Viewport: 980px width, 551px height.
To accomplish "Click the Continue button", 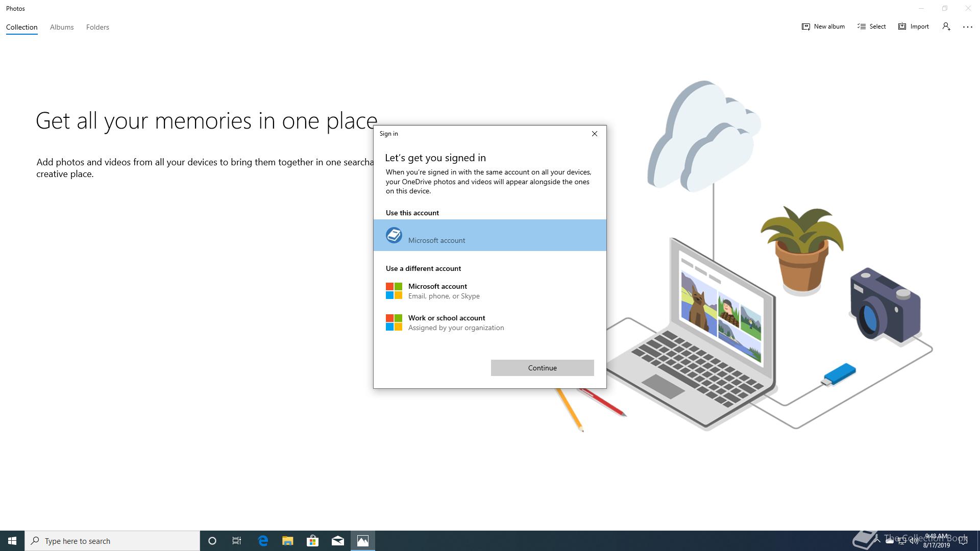I will click(x=542, y=368).
